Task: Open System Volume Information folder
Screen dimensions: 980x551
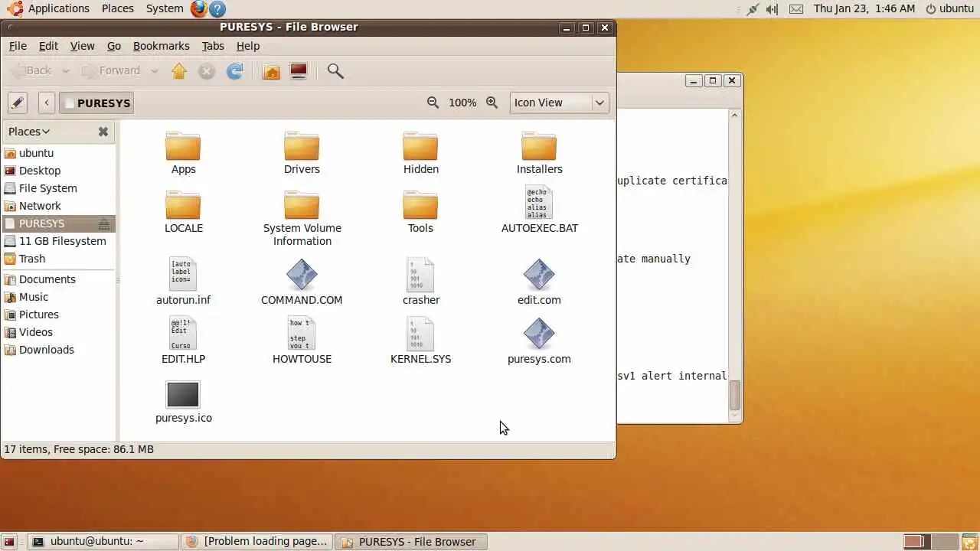Action: [x=302, y=218]
